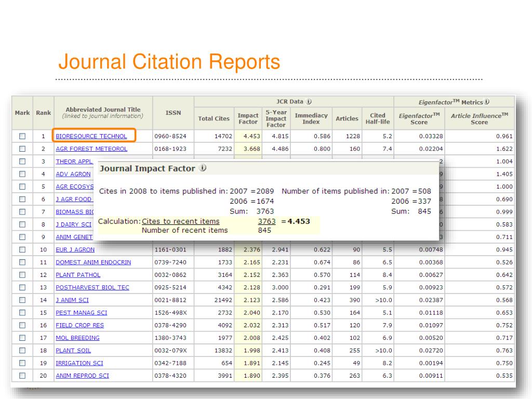Click the ISSN value 0378-4320
532x399 pixels.
170,376
